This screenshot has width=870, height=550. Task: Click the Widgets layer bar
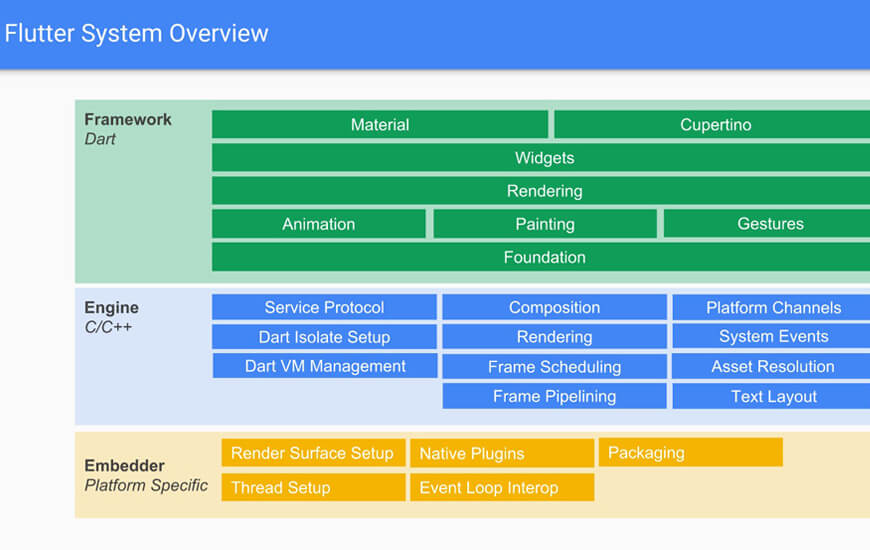tap(541, 158)
